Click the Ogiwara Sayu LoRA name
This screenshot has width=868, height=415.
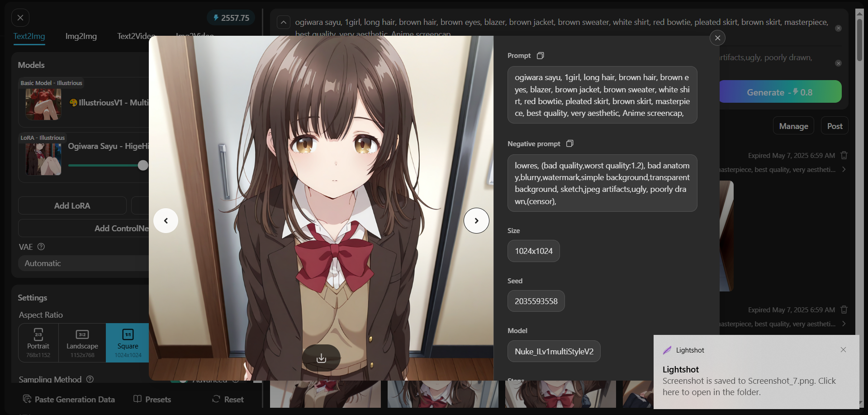(x=108, y=146)
